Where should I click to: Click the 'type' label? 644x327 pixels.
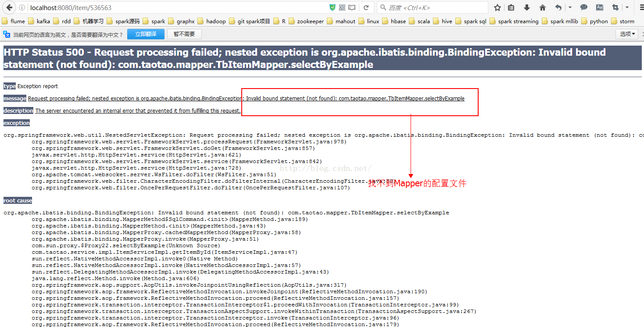tap(10, 86)
